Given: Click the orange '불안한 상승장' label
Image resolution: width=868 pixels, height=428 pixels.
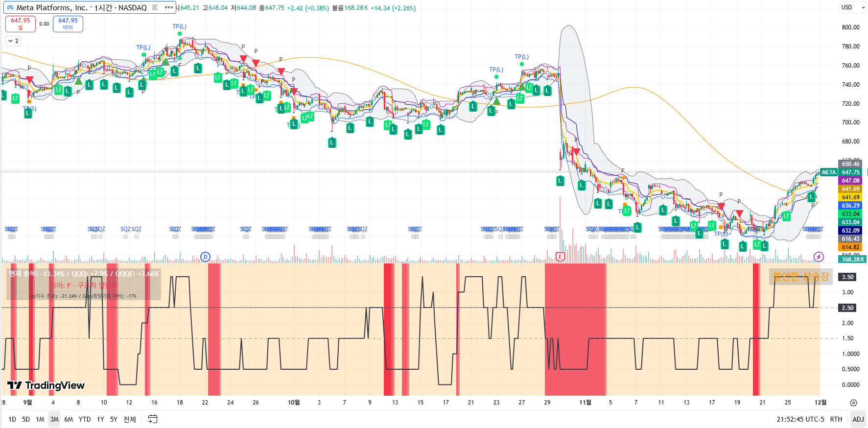Looking at the screenshot, I should point(800,277).
